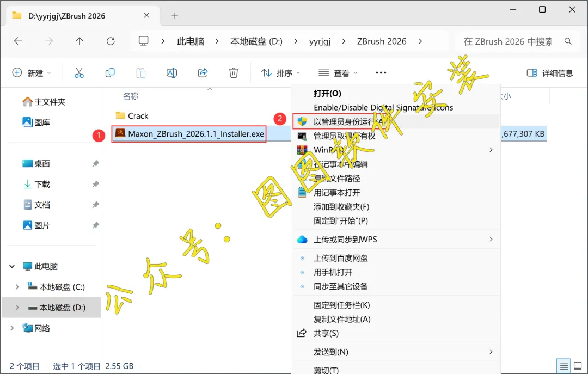
Task: Expand the 网络 tree node
Action: (12, 328)
